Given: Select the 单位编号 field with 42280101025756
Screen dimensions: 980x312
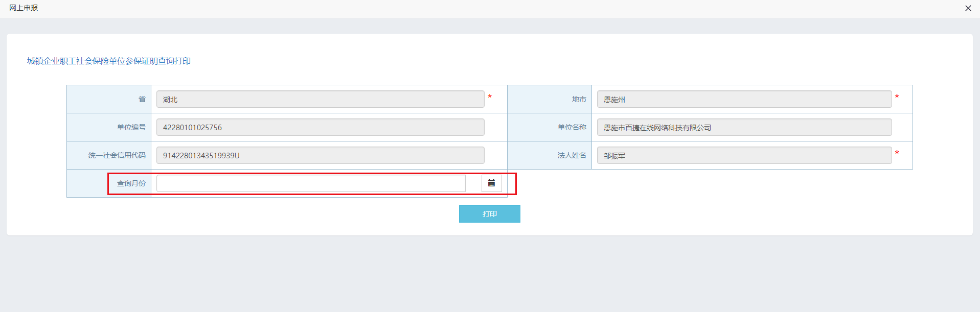Looking at the screenshot, I should tap(320, 128).
